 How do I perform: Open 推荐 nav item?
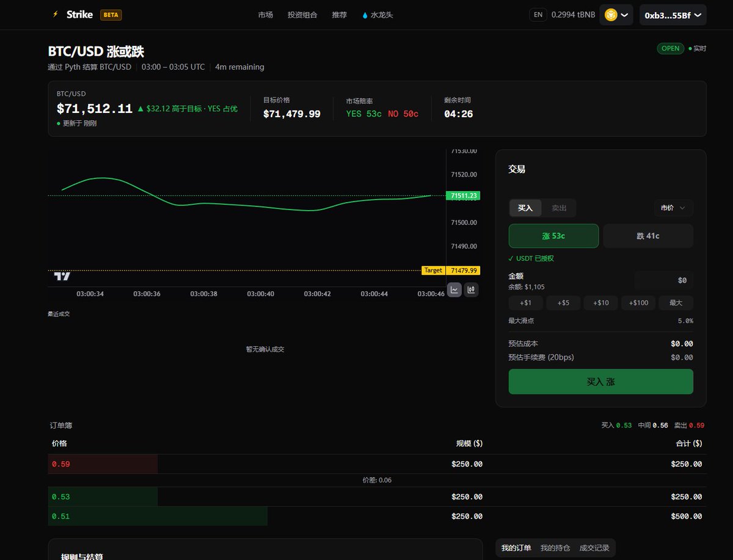click(x=339, y=15)
